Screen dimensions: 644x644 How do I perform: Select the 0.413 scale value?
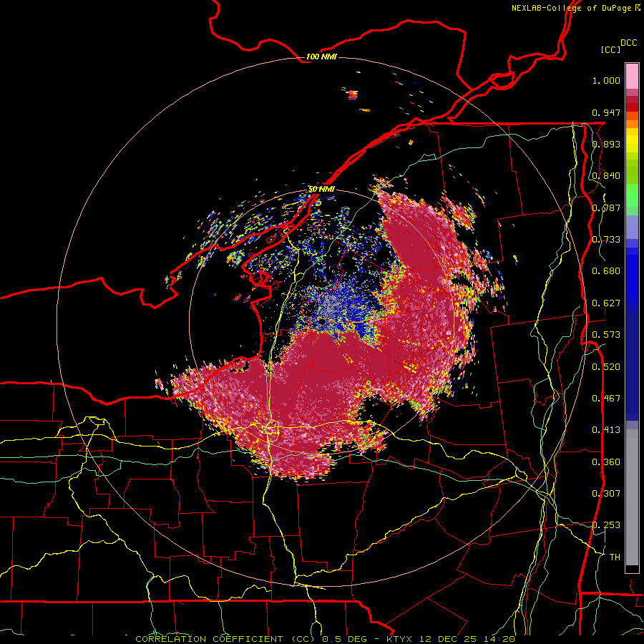[606, 430]
